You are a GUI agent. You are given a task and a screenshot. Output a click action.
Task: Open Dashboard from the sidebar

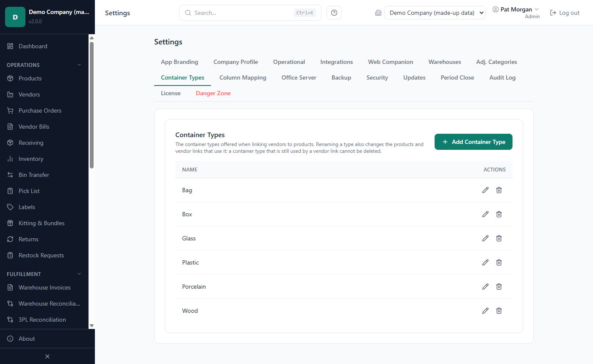44,46
